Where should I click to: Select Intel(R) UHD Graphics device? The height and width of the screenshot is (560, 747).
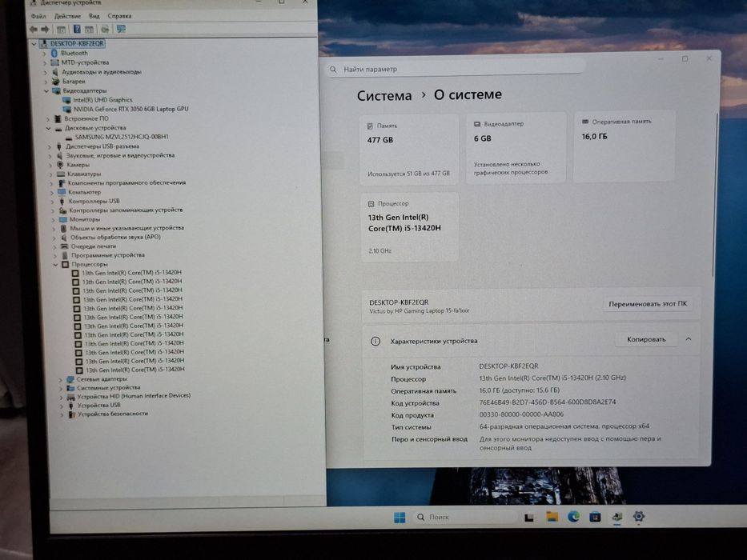click(x=102, y=100)
